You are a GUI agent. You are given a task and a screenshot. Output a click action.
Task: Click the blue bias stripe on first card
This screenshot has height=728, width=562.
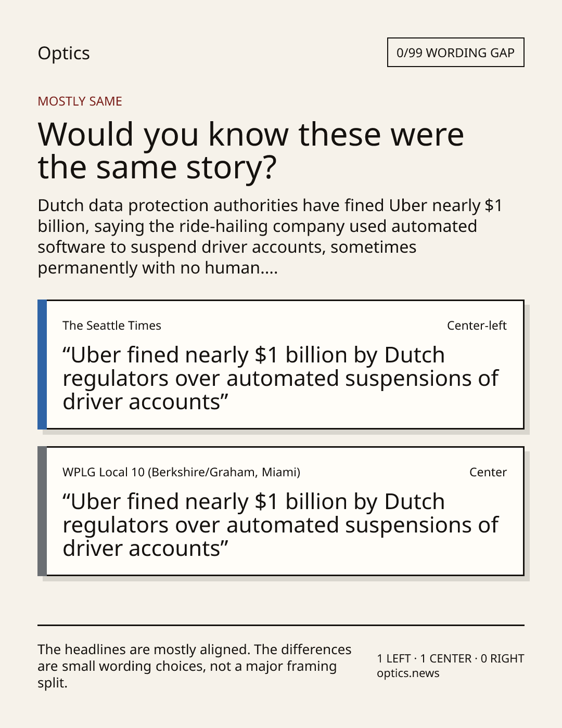(x=42, y=365)
